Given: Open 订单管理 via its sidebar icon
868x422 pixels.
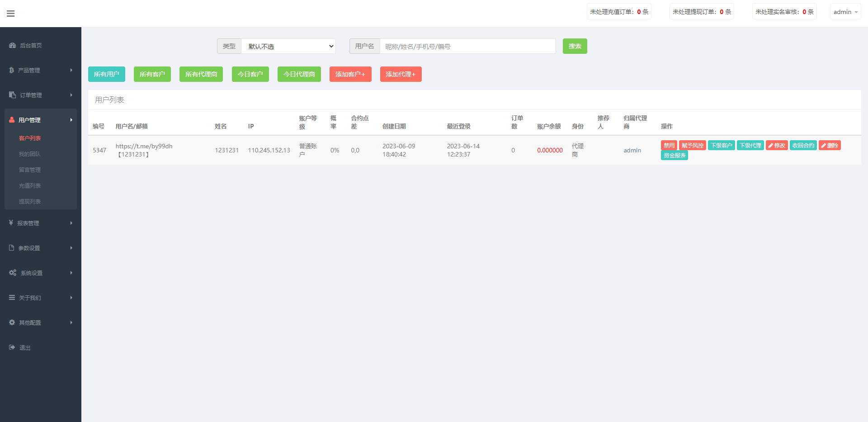Looking at the screenshot, I should tap(11, 95).
